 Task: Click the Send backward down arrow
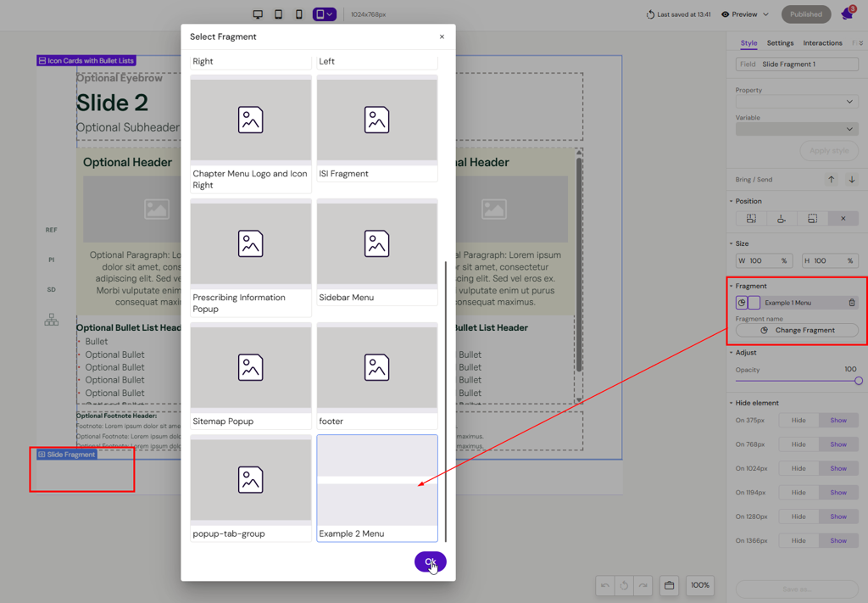(x=852, y=180)
